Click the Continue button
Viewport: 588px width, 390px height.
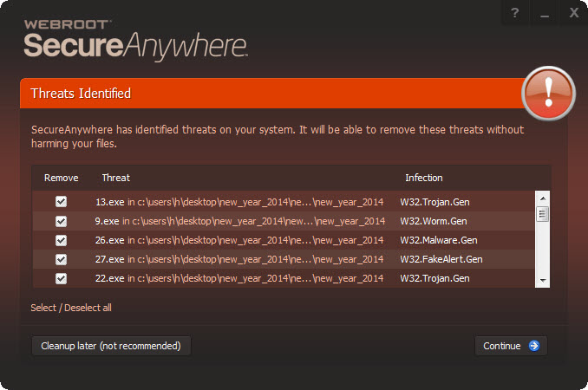point(511,346)
